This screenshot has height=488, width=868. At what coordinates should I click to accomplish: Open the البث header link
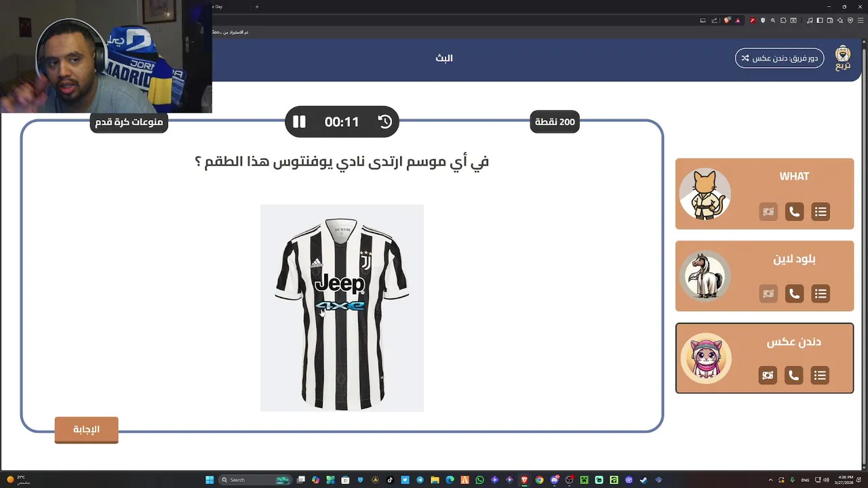(x=444, y=58)
